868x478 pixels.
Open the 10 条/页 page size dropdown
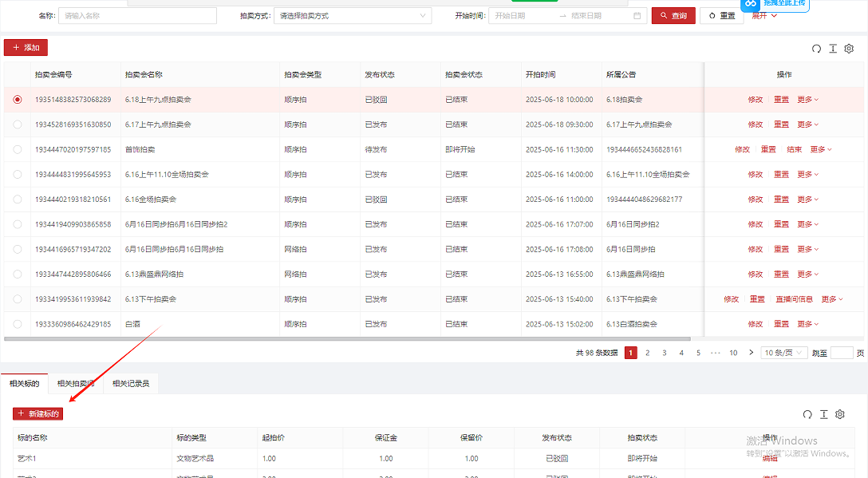(783, 353)
